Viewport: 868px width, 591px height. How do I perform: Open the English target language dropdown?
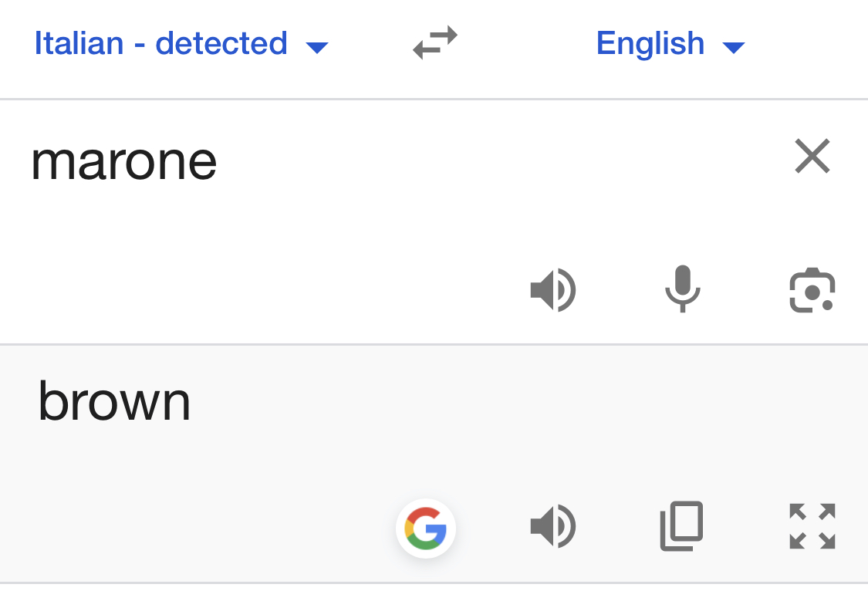point(670,44)
